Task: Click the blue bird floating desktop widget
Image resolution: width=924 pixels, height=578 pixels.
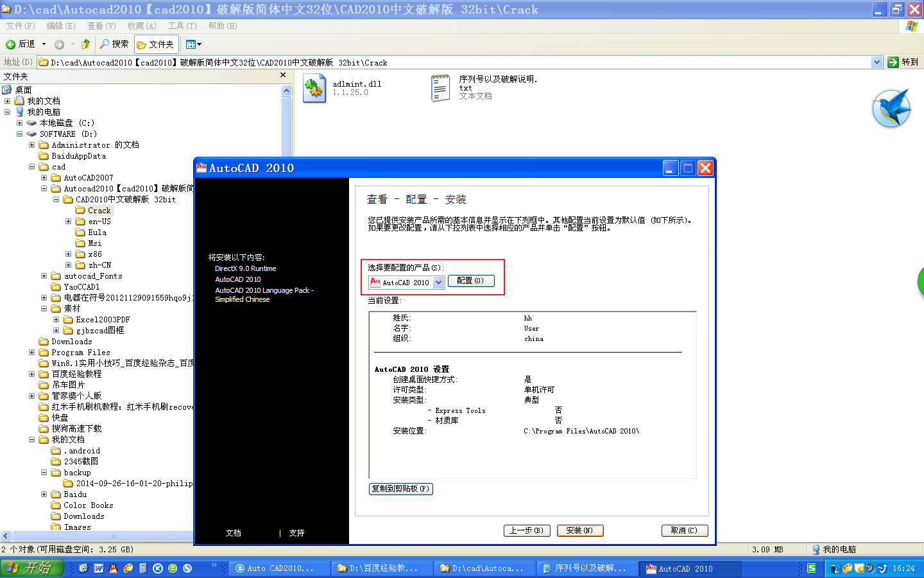Action: coord(892,108)
